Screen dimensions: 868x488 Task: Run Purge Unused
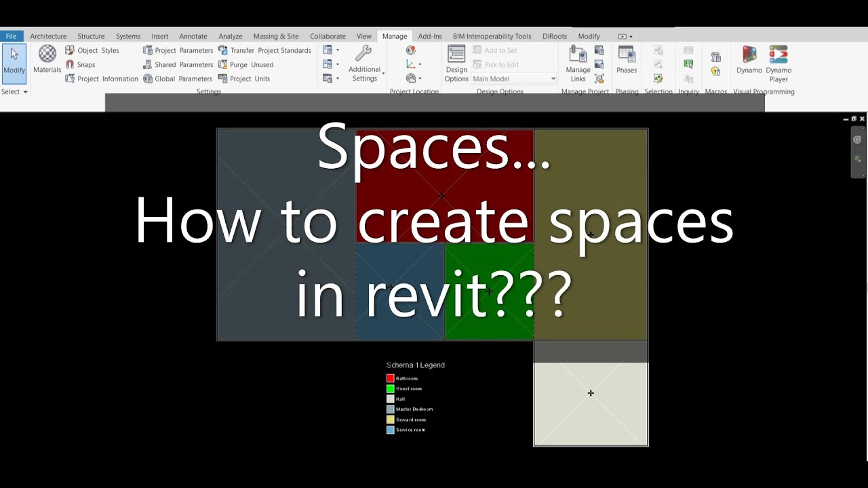pos(245,64)
